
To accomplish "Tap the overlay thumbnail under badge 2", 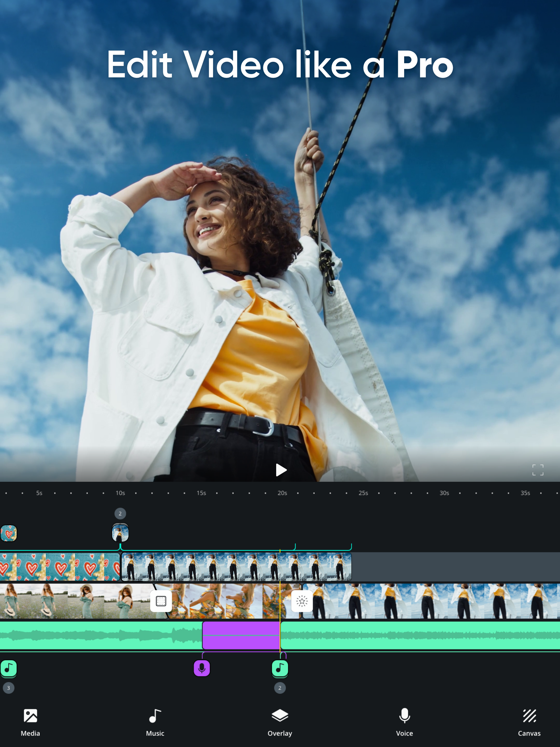I will (120, 533).
